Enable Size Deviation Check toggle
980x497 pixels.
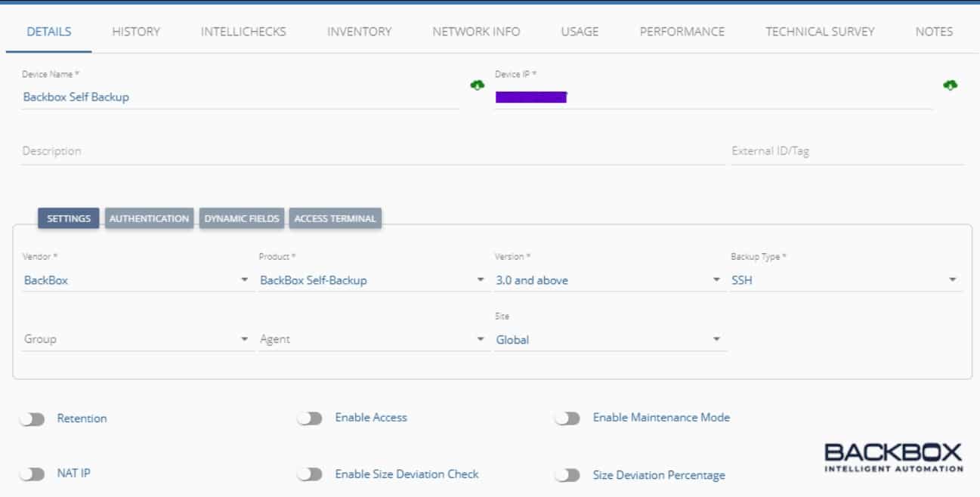310,474
